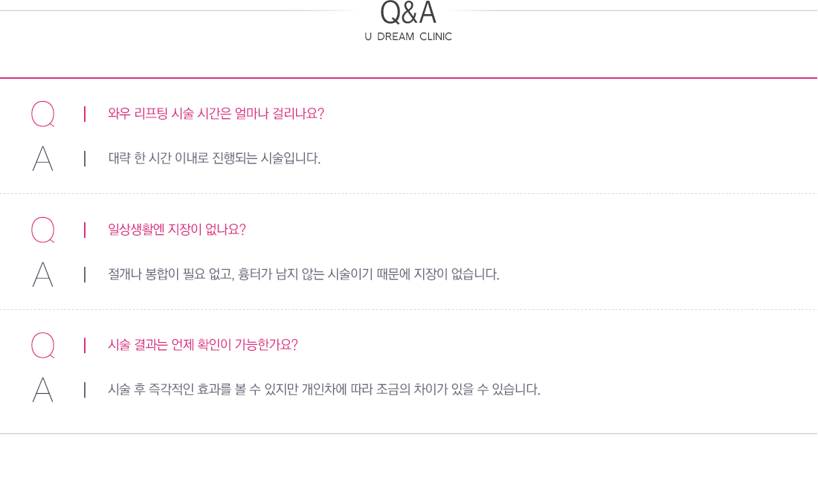
Task: Click the A icon beside 절개나 봉합 answer
Action: pyautogui.click(x=43, y=274)
